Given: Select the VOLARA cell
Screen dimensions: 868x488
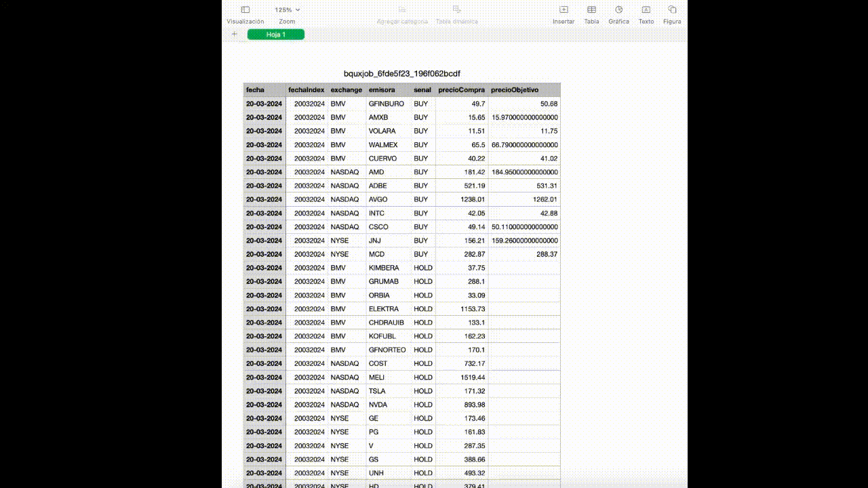Looking at the screenshot, I should click(389, 131).
